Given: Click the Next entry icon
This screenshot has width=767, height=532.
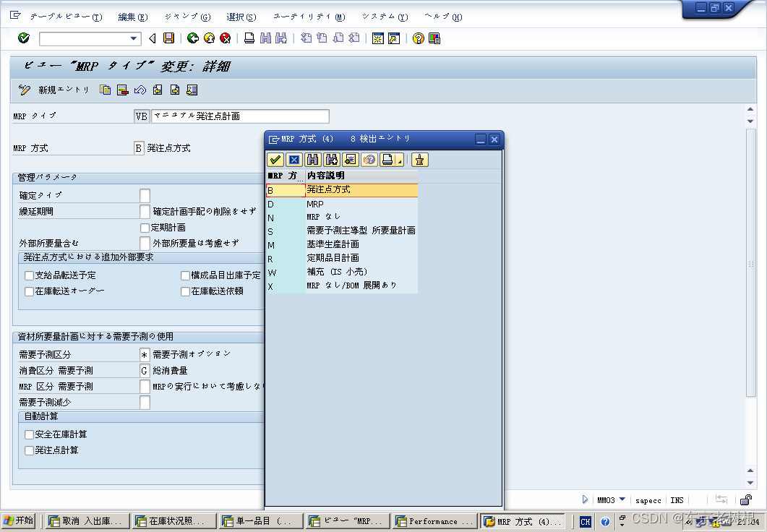Looking at the screenshot, I should tap(175, 90).
